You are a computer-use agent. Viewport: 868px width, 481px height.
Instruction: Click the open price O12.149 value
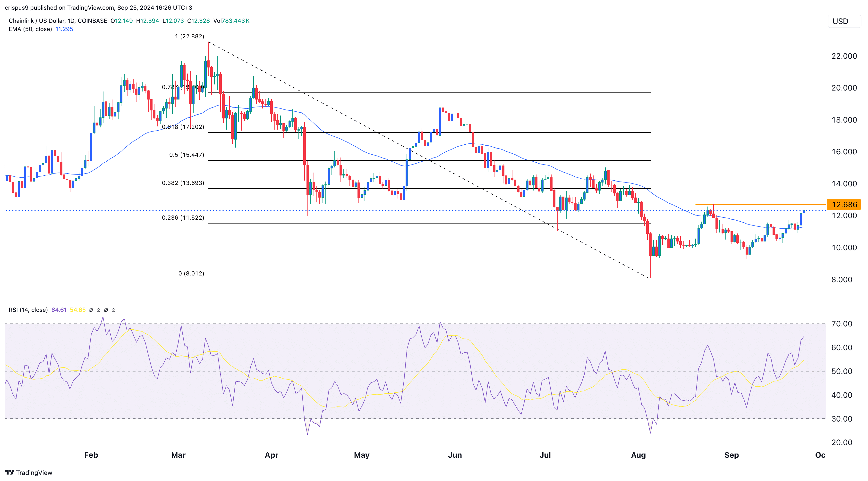122,21
